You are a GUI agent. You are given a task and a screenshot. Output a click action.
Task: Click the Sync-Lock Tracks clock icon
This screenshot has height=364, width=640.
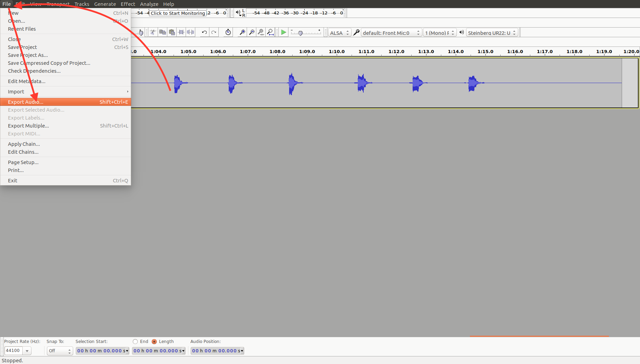(x=228, y=32)
